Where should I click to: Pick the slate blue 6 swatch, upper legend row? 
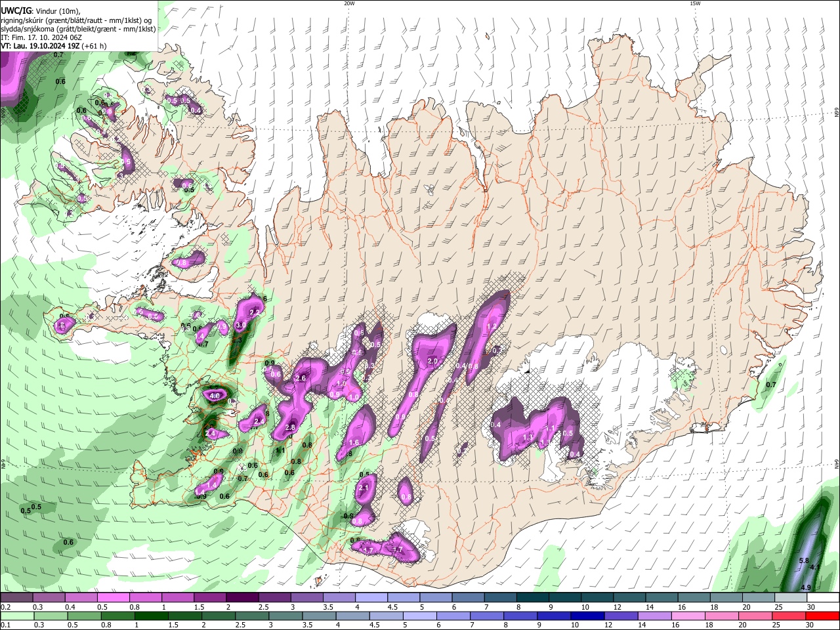pos(468,598)
